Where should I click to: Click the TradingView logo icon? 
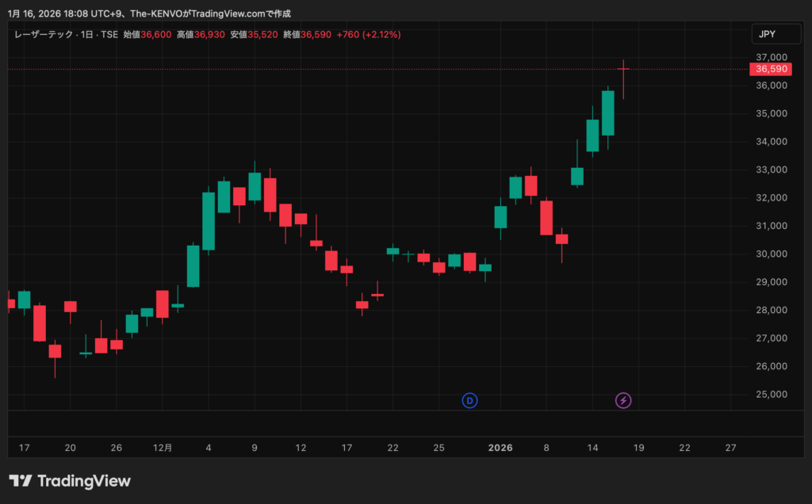21,481
